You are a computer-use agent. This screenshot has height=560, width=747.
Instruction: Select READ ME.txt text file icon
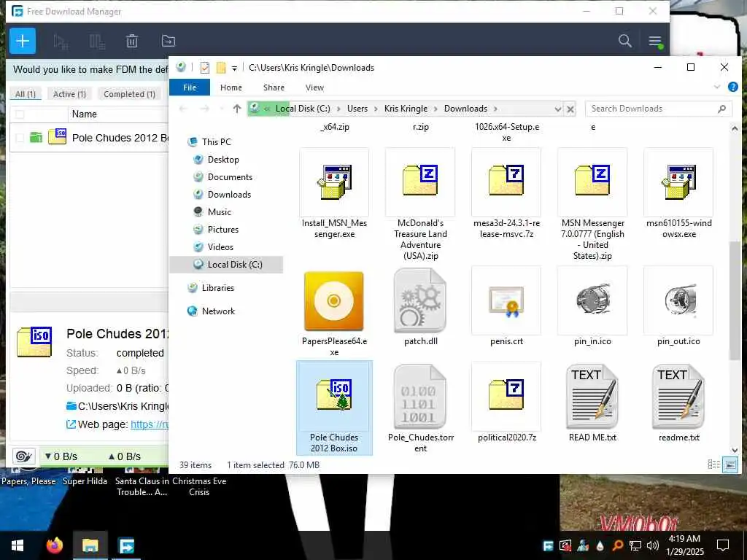(592, 397)
